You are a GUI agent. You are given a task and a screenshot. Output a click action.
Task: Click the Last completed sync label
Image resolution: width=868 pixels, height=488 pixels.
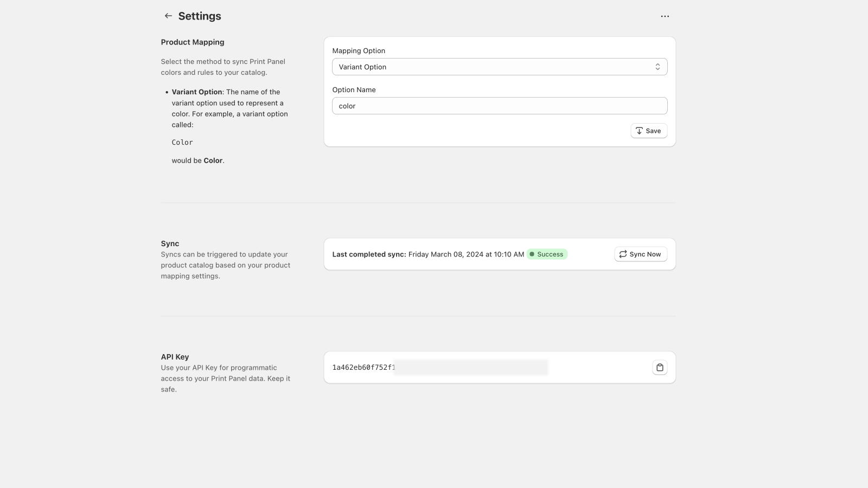[369, 254]
